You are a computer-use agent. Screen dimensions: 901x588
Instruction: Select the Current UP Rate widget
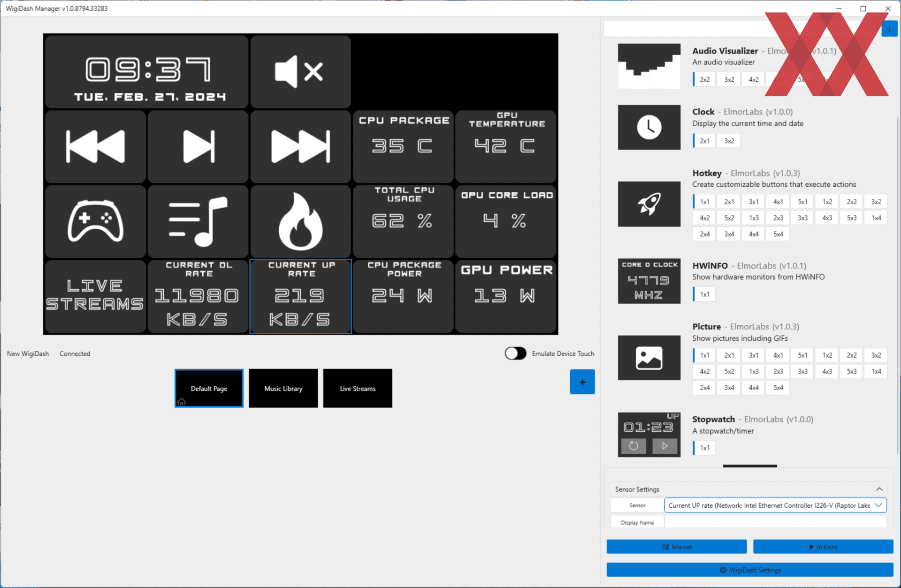pyautogui.click(x=300, y=296)
